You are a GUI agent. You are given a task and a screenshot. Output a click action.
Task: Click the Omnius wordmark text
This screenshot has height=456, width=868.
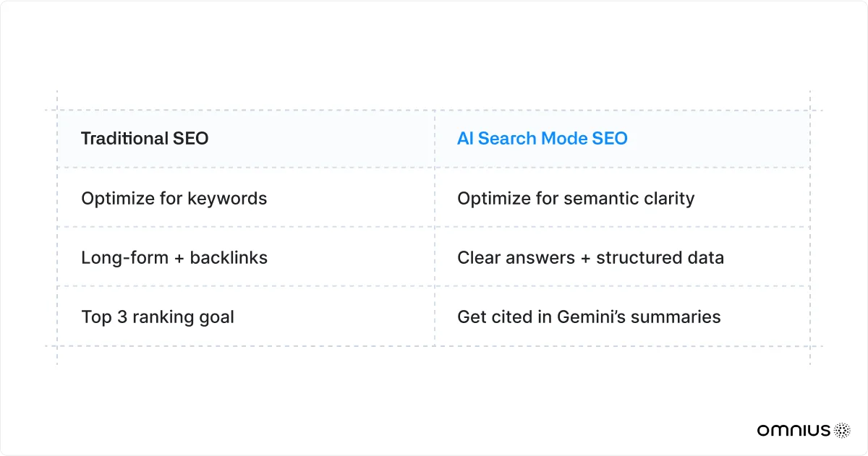(794, 430)
